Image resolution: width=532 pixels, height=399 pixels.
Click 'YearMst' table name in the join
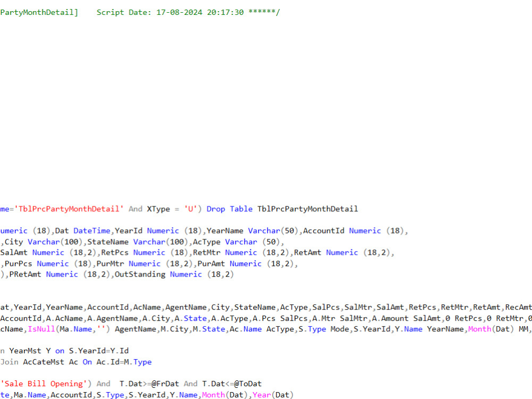click(x=25, y=351)
